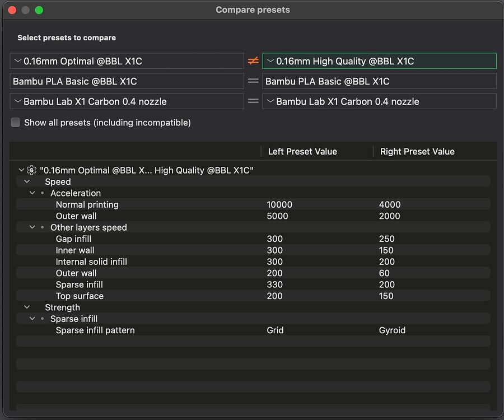The image size is (504, 420).
Task: Select the Normal printing row
Action: (x=253, y=204)
